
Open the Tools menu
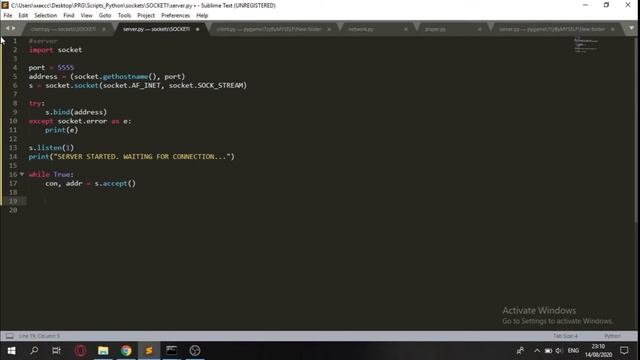124,16
